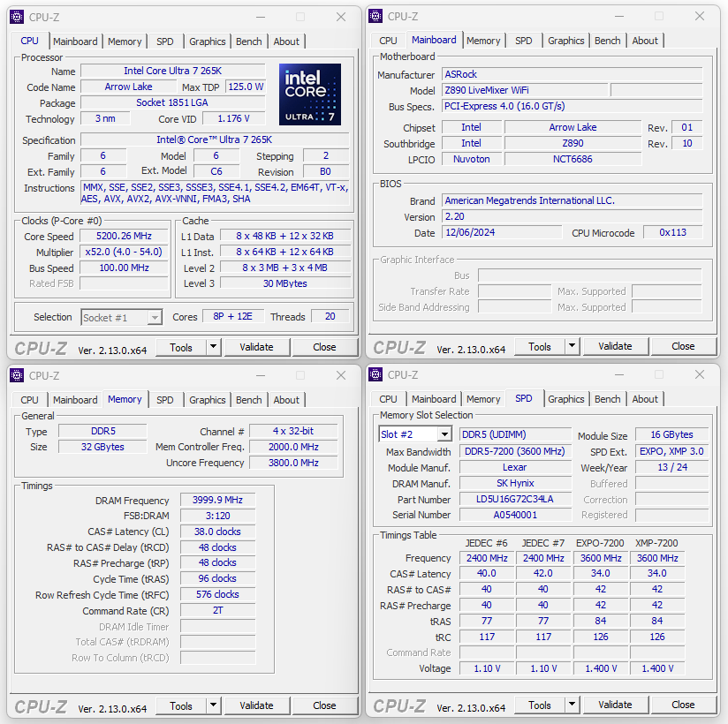728x724 pixels.
Task: Click the CPU-Z app icon in the CPU window title bar
Action: point(17,17)
